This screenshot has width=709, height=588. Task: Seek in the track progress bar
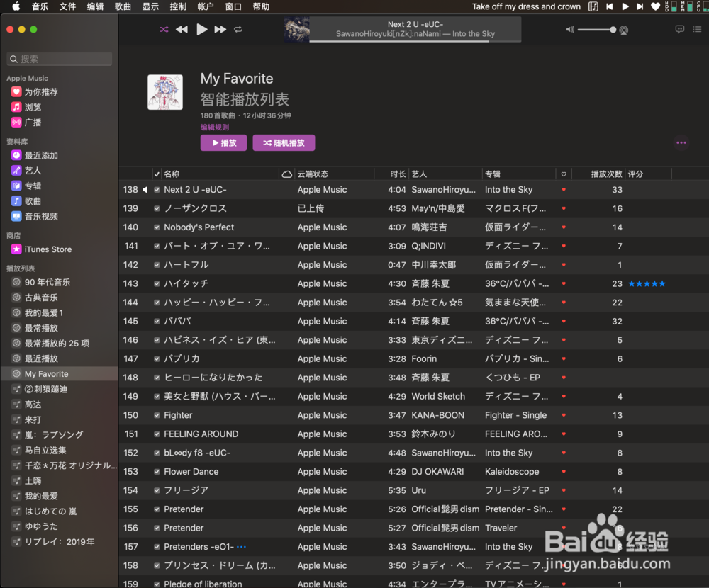(x=415, y=41)
